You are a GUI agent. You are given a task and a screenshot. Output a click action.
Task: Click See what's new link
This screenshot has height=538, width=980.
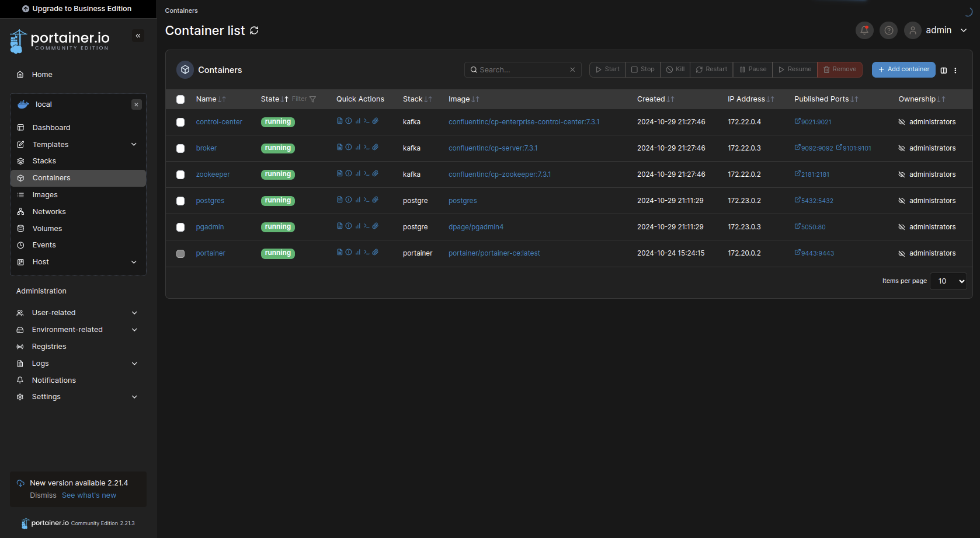click(89, 495)
